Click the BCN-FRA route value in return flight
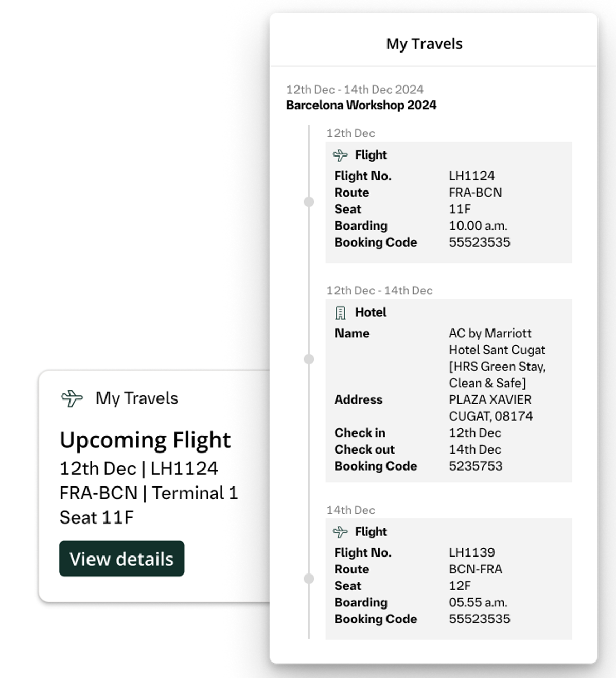The image size is (616, 678). click(x=475, y=569)
